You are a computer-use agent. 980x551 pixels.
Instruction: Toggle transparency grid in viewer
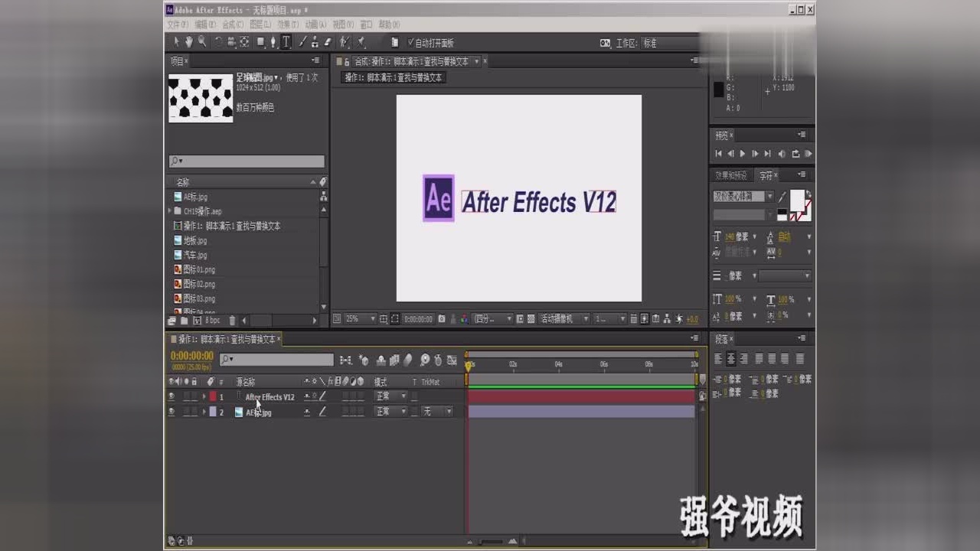coord(531,318)
